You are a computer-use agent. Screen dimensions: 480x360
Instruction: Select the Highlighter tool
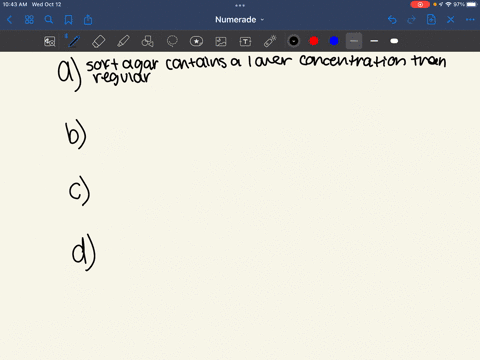[123, 41]
